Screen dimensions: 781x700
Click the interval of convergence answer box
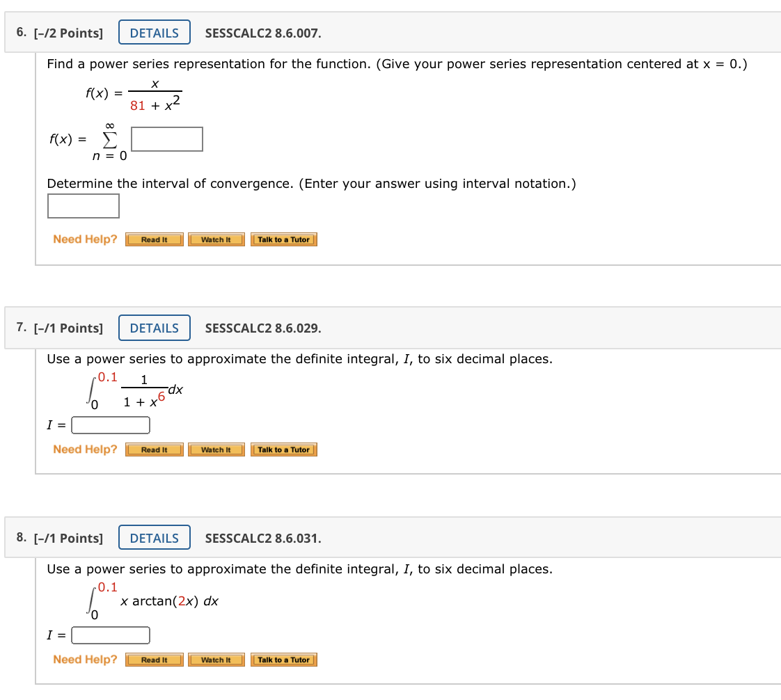[83, 206]
